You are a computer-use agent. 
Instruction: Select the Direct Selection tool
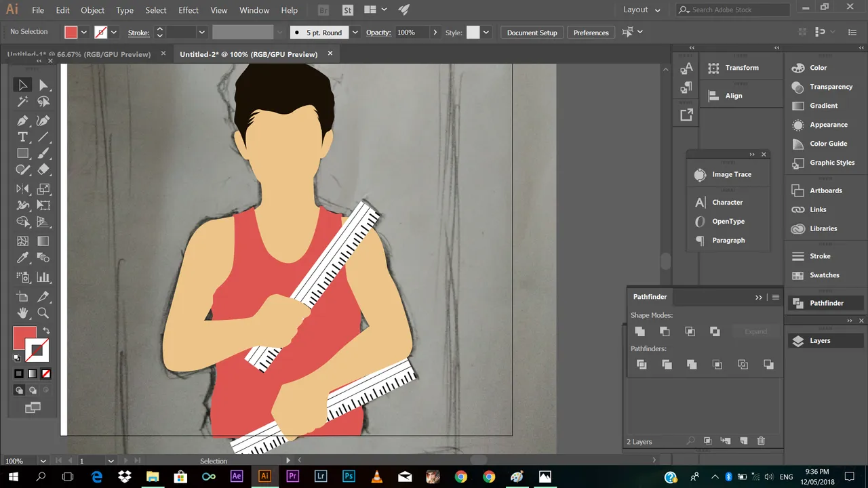[x=43, y=85]
